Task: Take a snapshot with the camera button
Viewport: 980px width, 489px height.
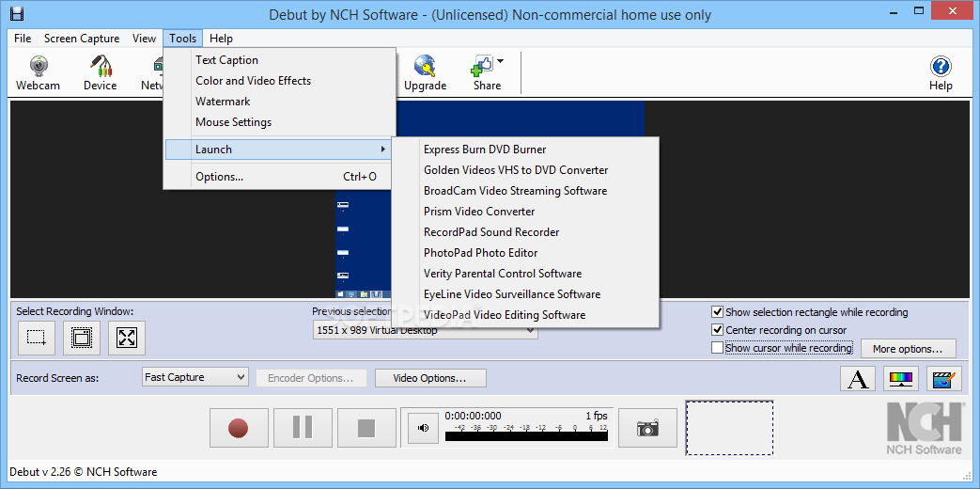Action: 647,428
